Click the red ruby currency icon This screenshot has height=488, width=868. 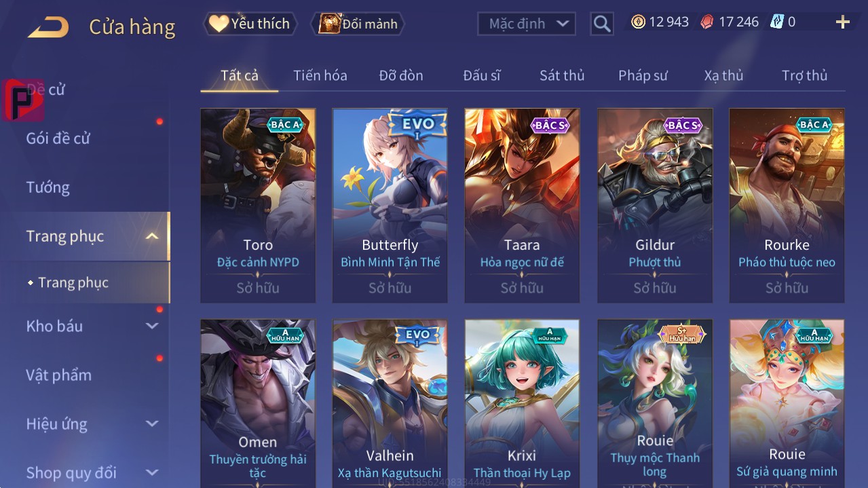(x=707, y=22)
